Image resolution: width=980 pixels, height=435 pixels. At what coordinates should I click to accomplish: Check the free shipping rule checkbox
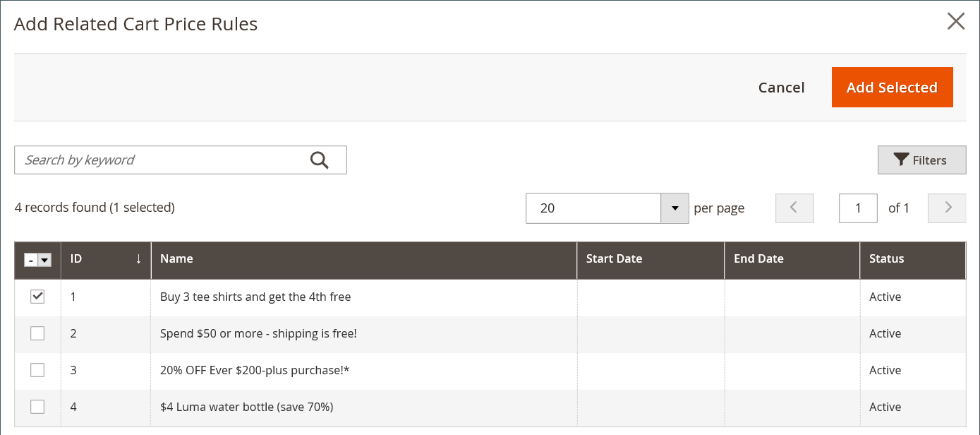[37, 333]
